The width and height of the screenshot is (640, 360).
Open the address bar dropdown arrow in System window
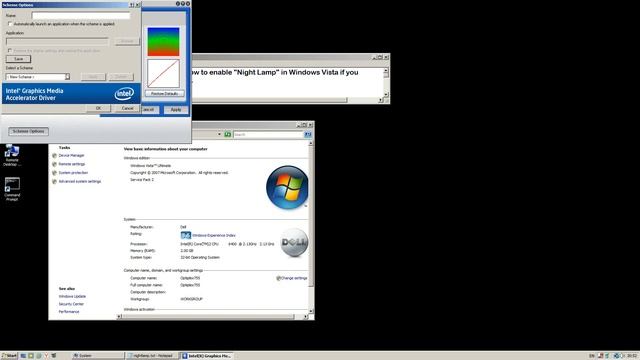219,134
